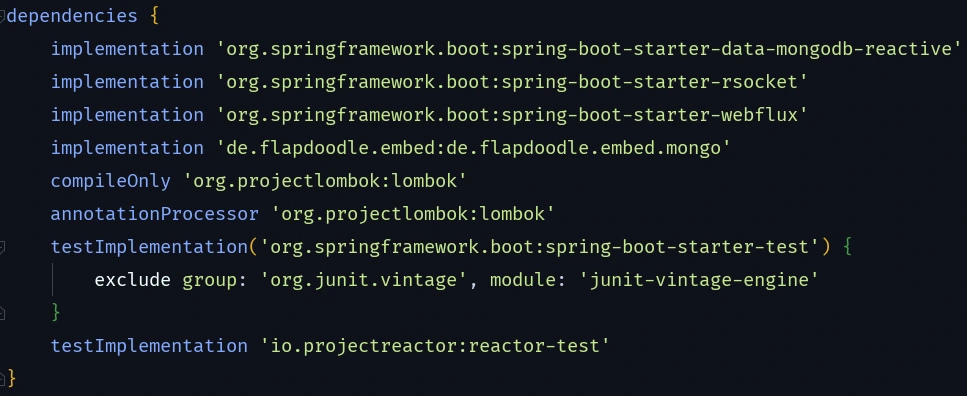
Task: Click implementation keyword on the webflux line
Action: tap(127, 115)
